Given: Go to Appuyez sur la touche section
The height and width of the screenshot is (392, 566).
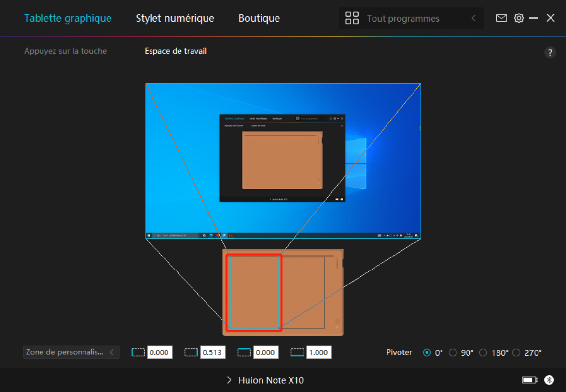Looking at the screenshot, I should pos(66,51).
